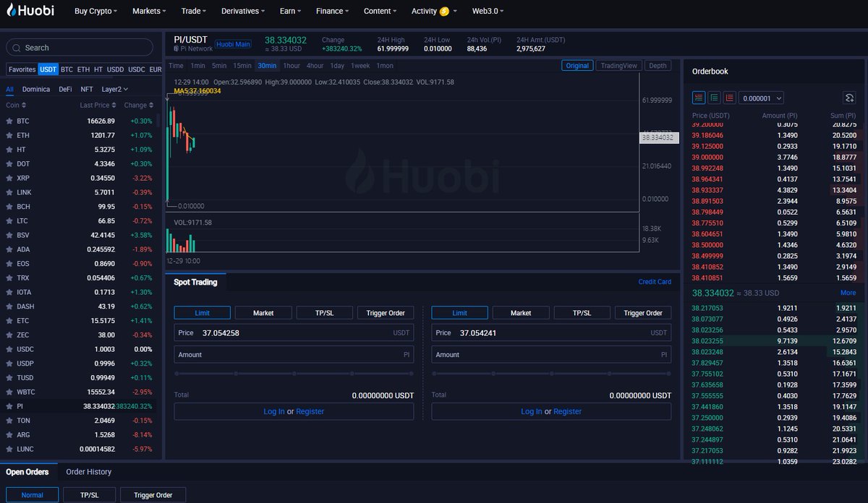The height and width of the screenshot is (503, 868).
Task: Select Trigger Order on sell side
Action: [643, 313]
